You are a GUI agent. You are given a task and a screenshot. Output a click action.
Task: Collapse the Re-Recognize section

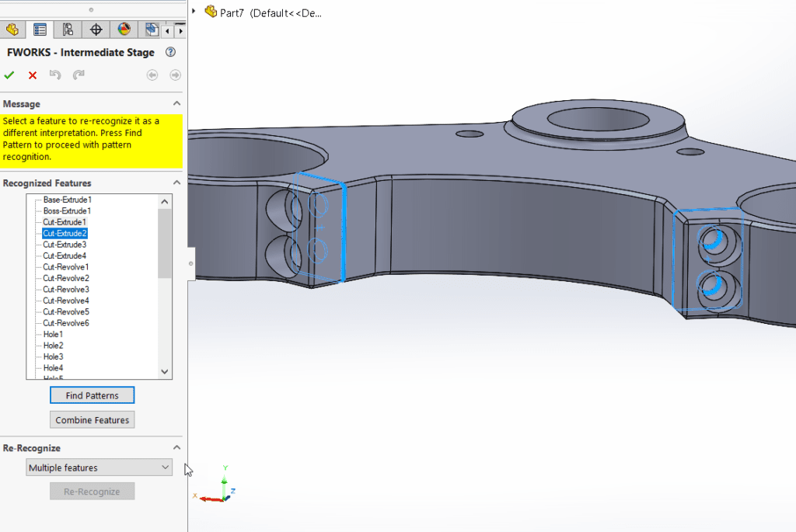pyautogui.click(x=176, y=448)
